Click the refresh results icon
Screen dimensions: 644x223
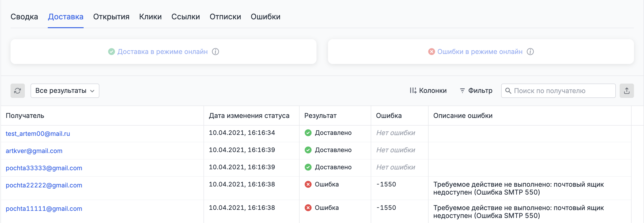tap(17, 90)
